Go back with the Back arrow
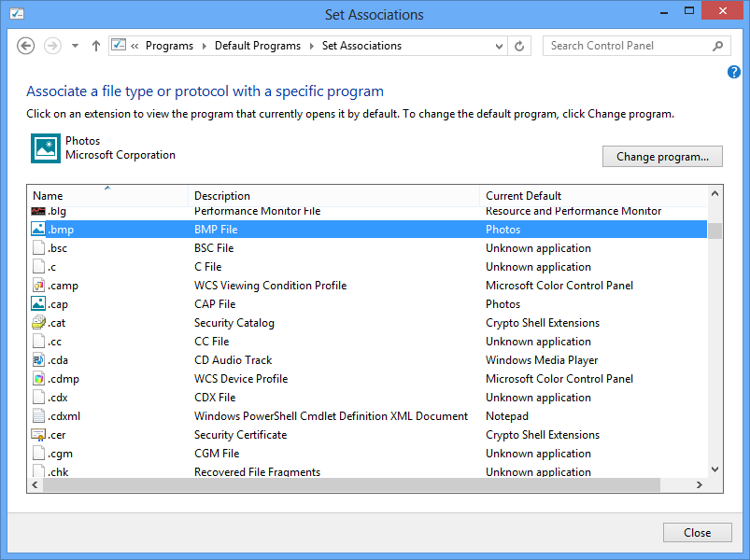This screenshot has height=560, width=750. point(26,46)
